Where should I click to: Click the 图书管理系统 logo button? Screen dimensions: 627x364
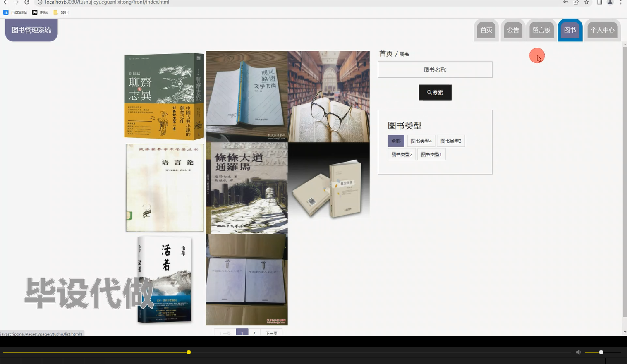coord(31,30)
